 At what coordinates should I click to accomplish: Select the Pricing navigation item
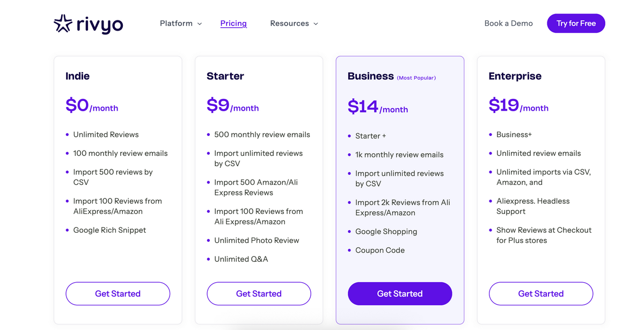233,23
